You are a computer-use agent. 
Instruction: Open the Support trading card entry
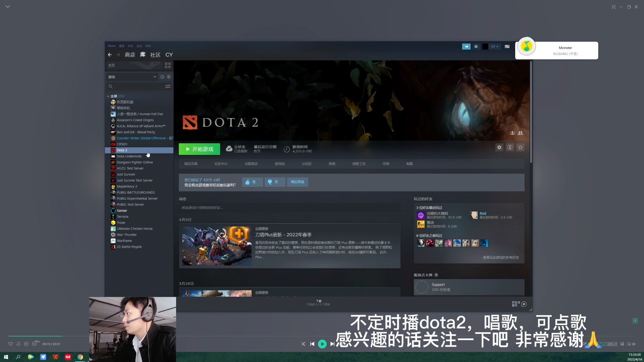(x=469, y=287)
